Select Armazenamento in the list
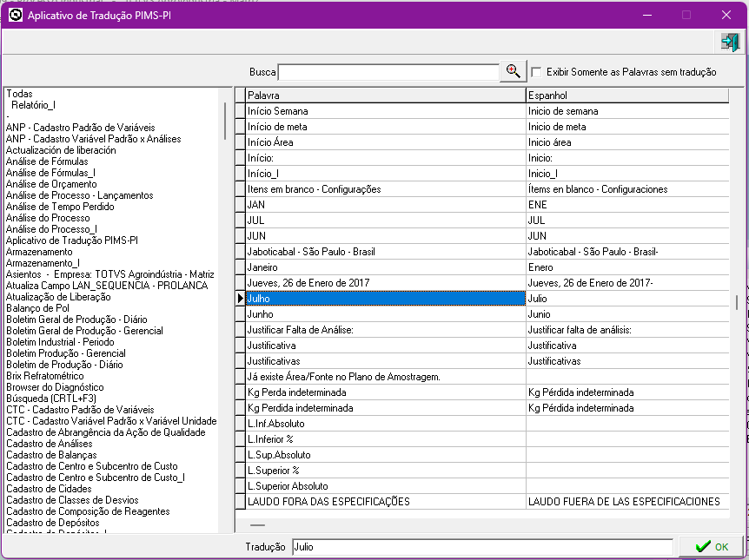Screen dimensions: 749x560 pos(39,252)
